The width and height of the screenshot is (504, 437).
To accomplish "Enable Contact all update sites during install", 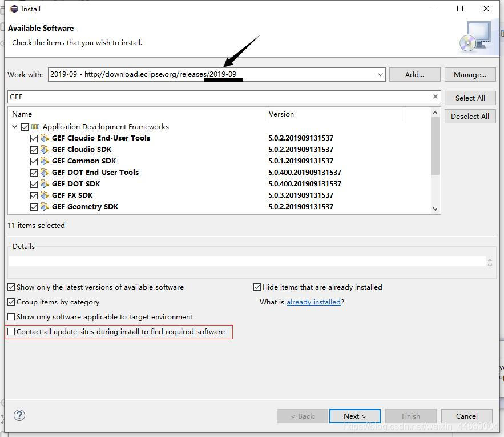I will (11, 331).
